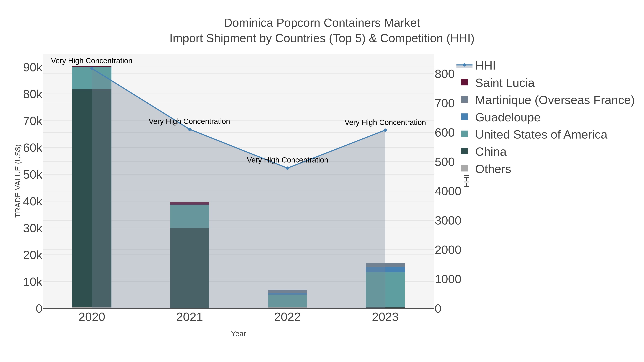Toggle the Others legend entry

(x=486, y=169)
